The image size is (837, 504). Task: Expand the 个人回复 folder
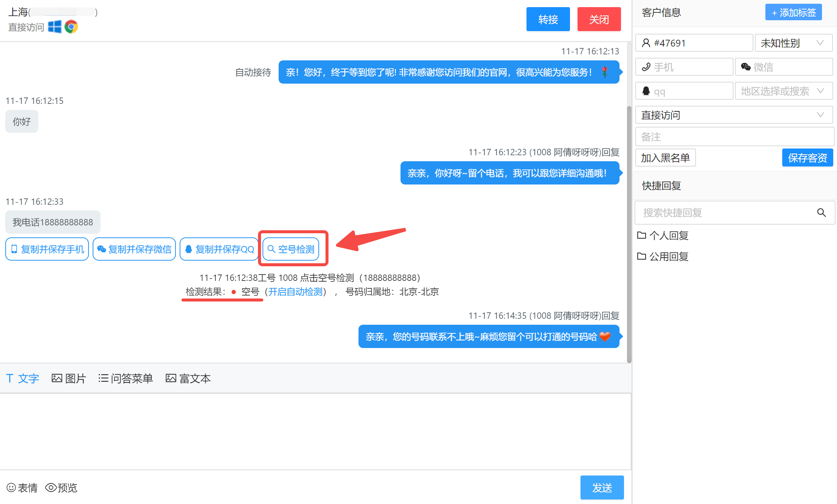[663, 235]
